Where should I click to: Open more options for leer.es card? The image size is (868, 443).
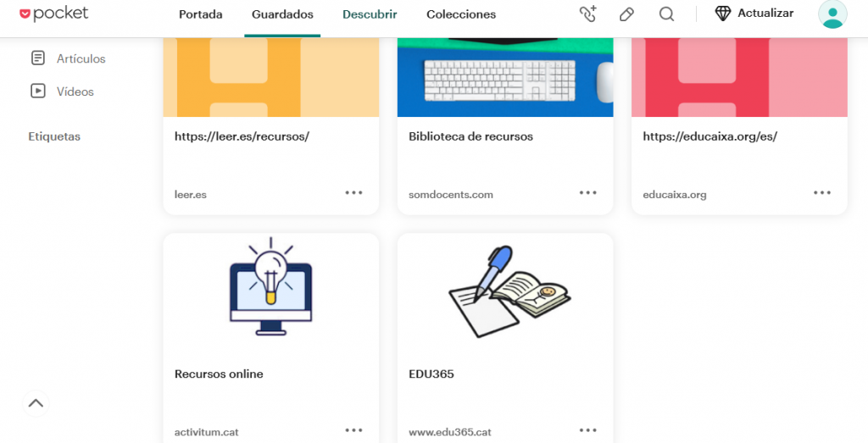(353, 193)
